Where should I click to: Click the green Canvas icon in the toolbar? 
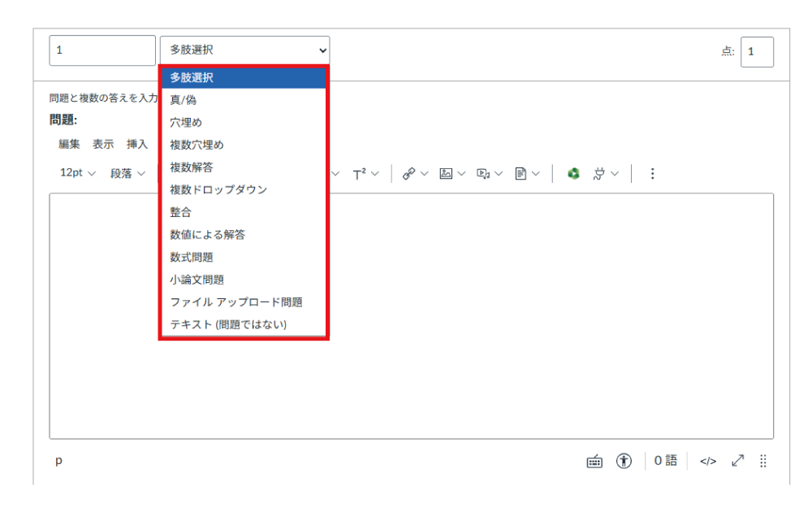(573, 173)
